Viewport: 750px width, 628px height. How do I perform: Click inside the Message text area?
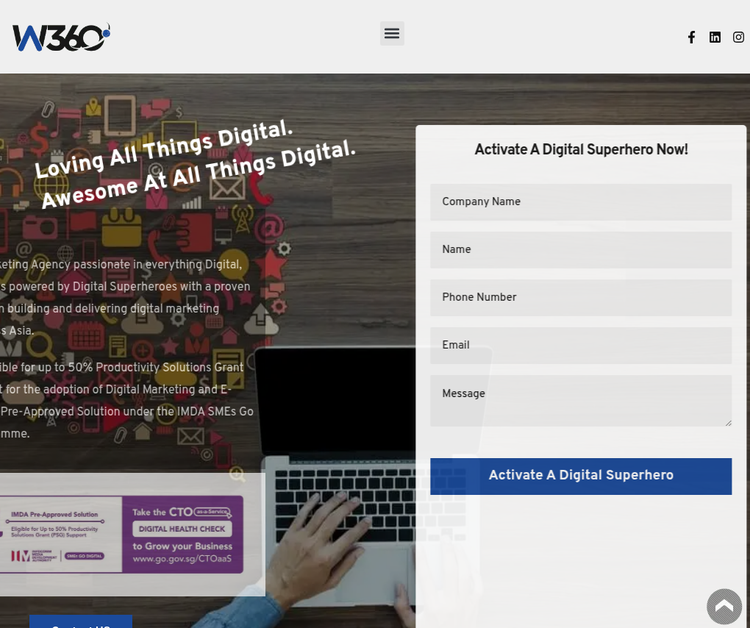[x=581, y=400]
